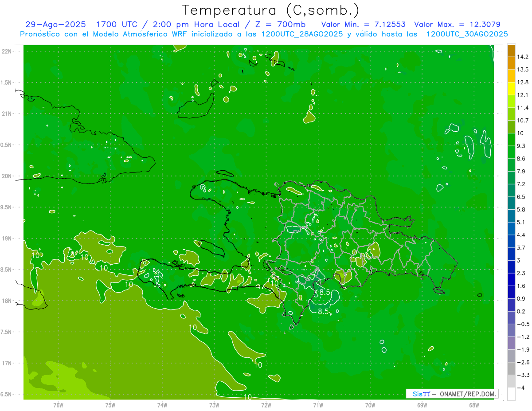Click the "73W" longitude axis label

[x=214, y=405]
